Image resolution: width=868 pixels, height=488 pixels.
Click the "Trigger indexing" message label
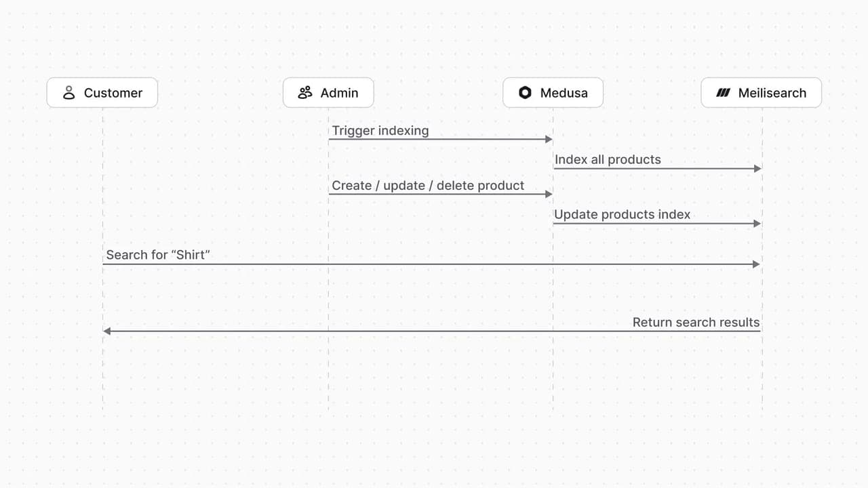[380, 130]
